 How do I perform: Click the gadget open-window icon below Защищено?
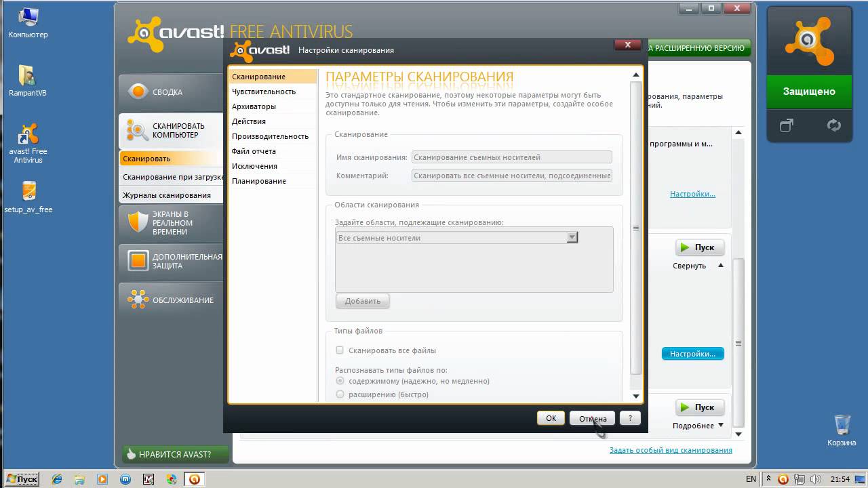click(787, 125)
